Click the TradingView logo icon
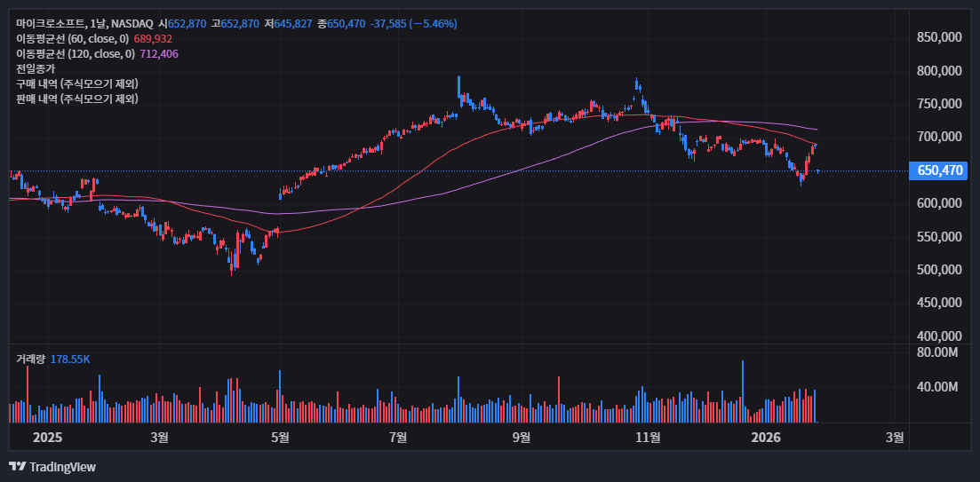Screen dimensions: 980x482 click(x=17, y=467)
